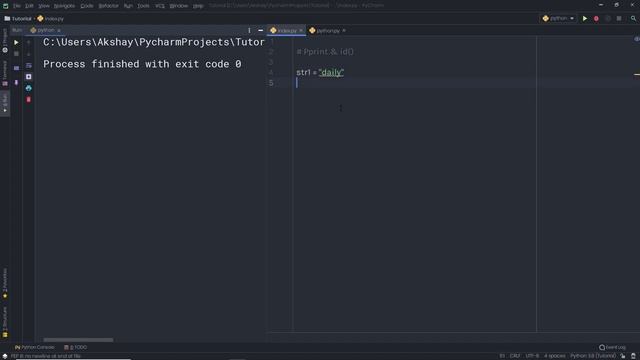Close the python.py editor tab
The width and height of the screenshot is (640, 360).
point(344,31)
